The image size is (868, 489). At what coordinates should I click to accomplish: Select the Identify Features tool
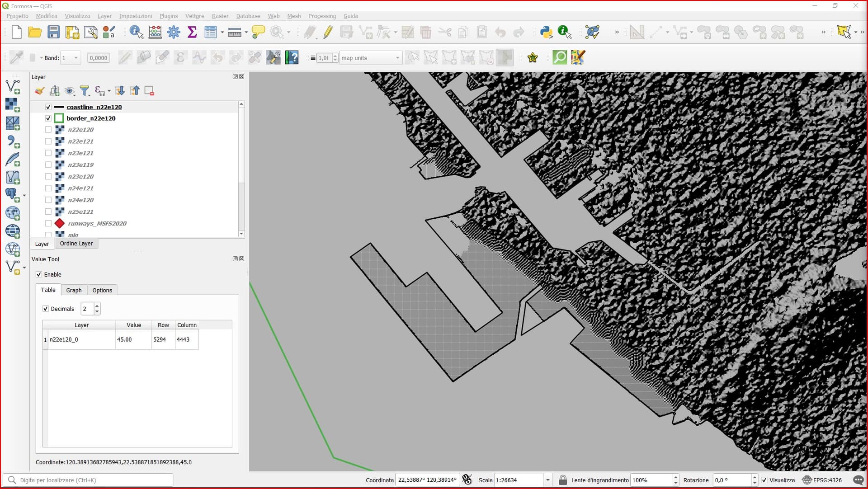tap(136, 32)
